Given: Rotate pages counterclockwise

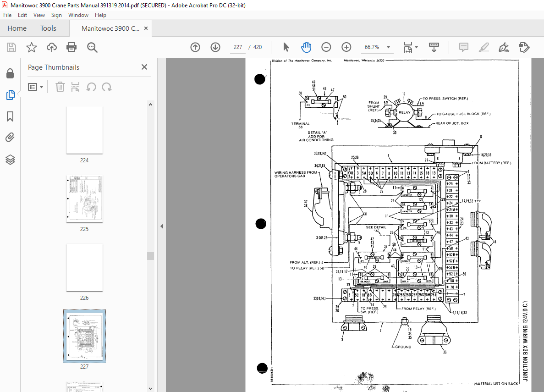Looking at the screenshot, I should (91, 87).
